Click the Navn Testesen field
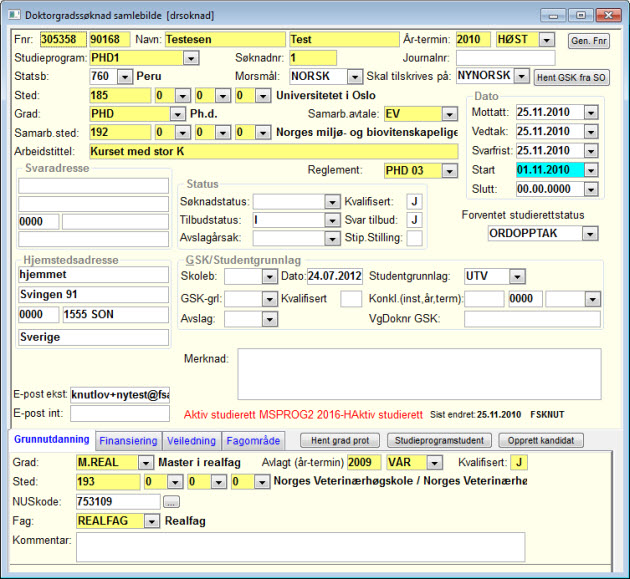Image resolution: width=630 pixels, height=579 pixels. pos(225,39)
